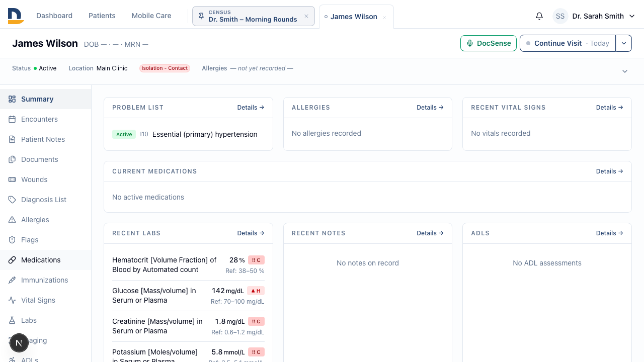Open the Mobile Care nav item
Viewport: 644px width, 362px height.
pyautogui.click(x=151, y=16)
